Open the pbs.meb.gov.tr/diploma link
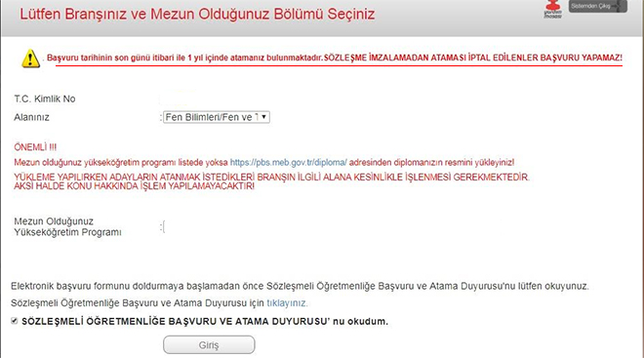 click(288, 162)
